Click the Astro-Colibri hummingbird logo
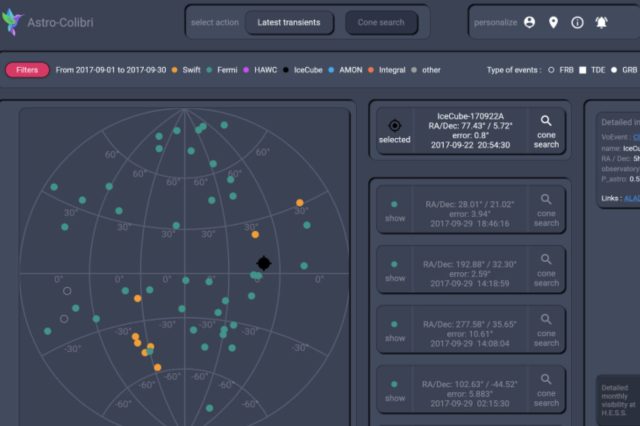Screen dimensions: 640x426 click(x=12, y=22)
